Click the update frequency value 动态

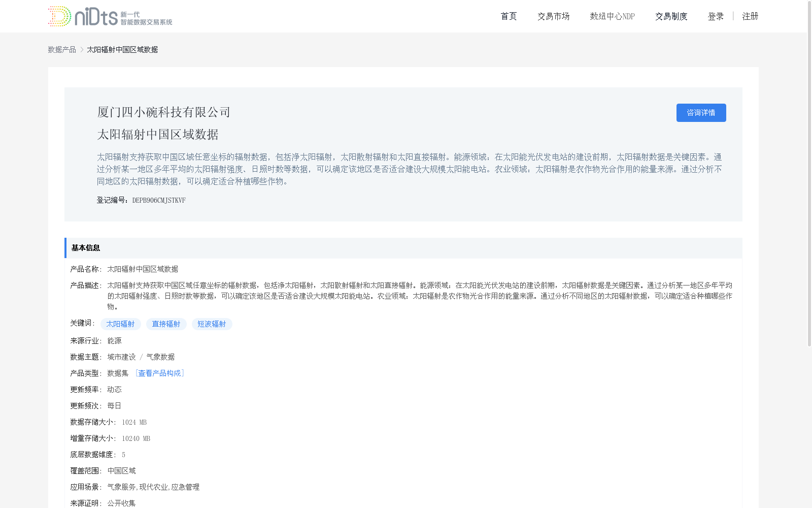114,390
